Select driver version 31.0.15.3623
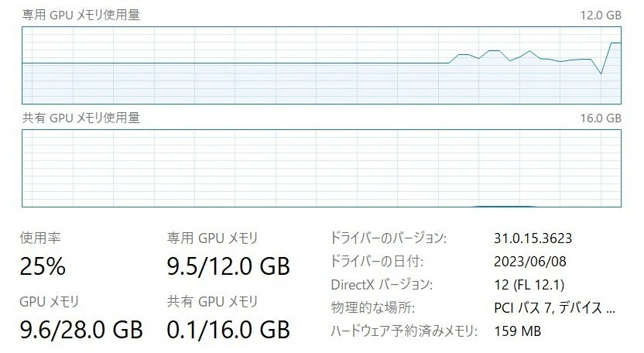 click(x=533, y=238)
